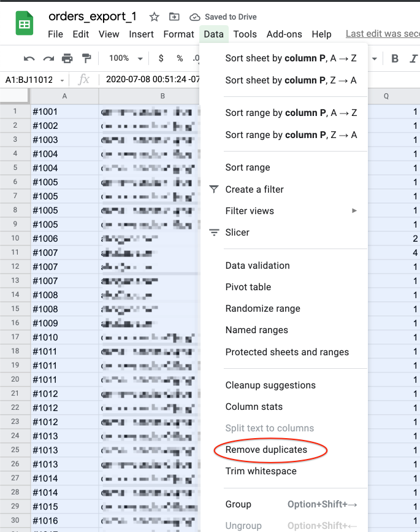Click the Slicer lines icon
This screenshot has height=532, width=420.
click(214, 233)
